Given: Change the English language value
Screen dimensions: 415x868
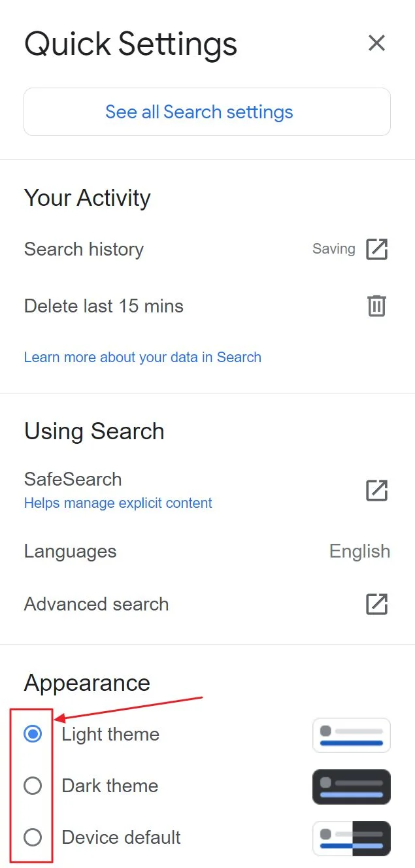Looking at the screenshot, I should pyautogui.click(x=359, y=551).
